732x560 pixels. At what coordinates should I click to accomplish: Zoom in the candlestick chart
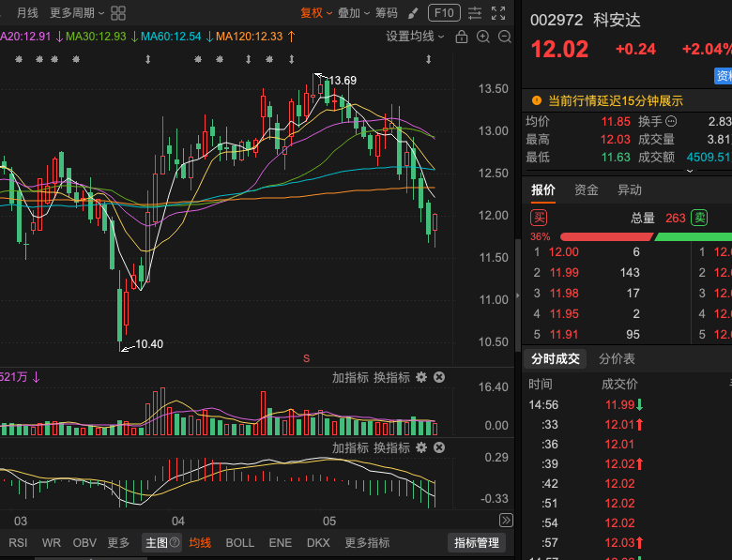tap(483, 37)
